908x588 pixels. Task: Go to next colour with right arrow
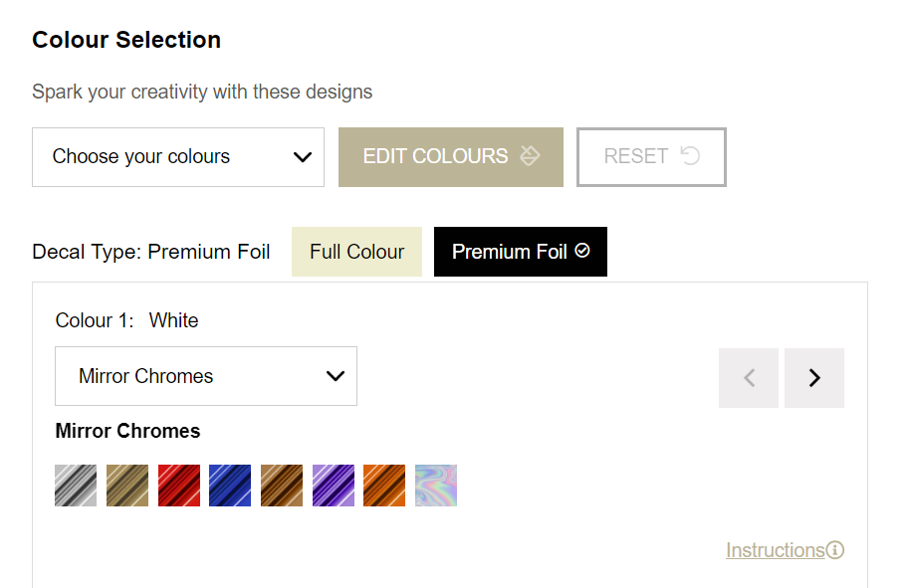click(814, 378)
